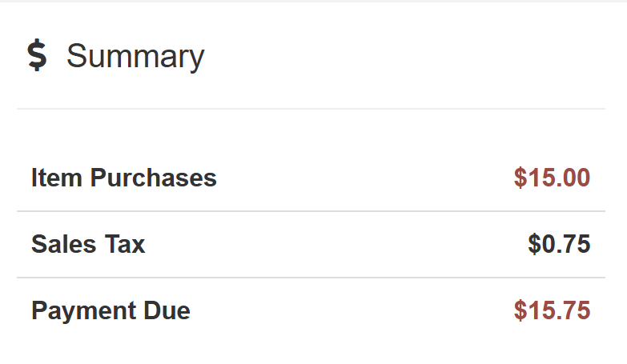Click the red $15.00 Item Purchases amount
Screen dimensions: 627x364
click(x=552, y=178)
